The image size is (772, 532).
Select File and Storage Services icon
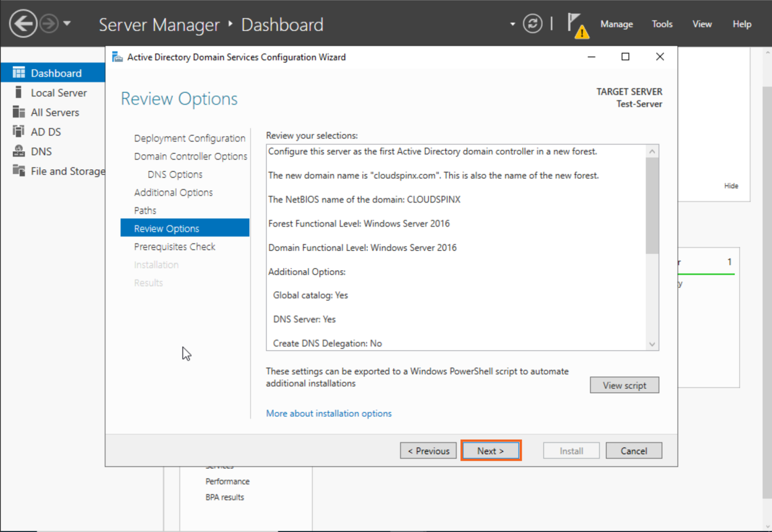19,171
